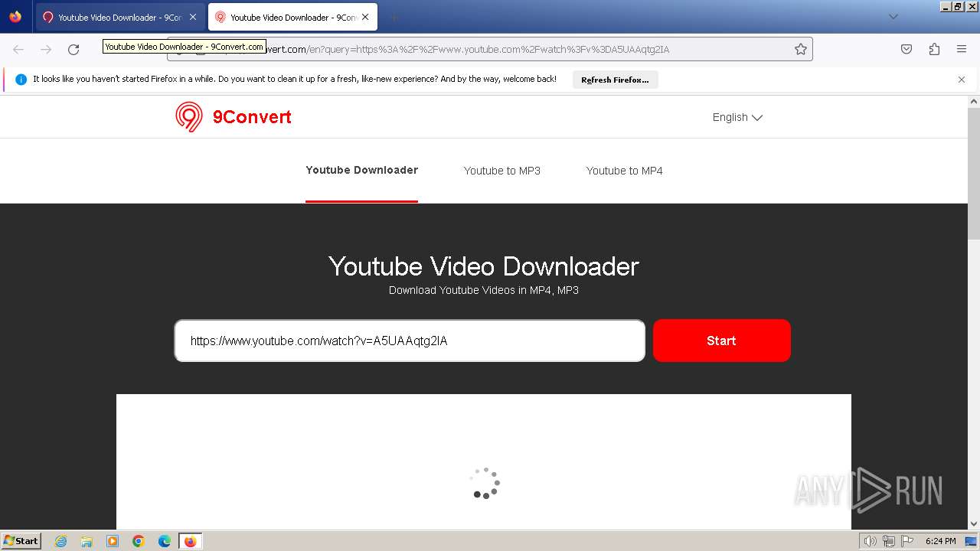Click the info icon in notification bar
This screenshot has height=551, width=980.
tap(21, 80)
